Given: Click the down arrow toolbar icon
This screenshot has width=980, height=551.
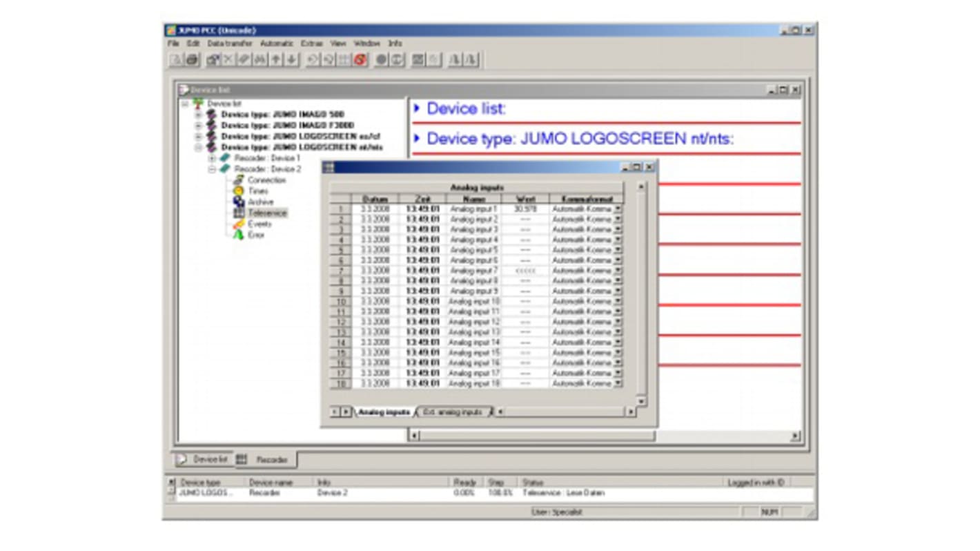Looking at the screenshot, I should coord(292,60).
